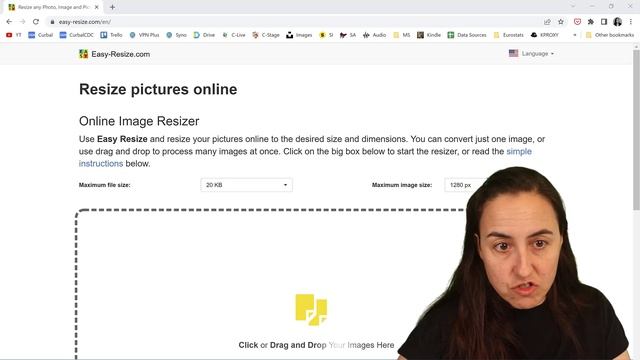Click the Resize pictures online heading
This screenshot has height=360, width=640.
[x=158, y=89]
